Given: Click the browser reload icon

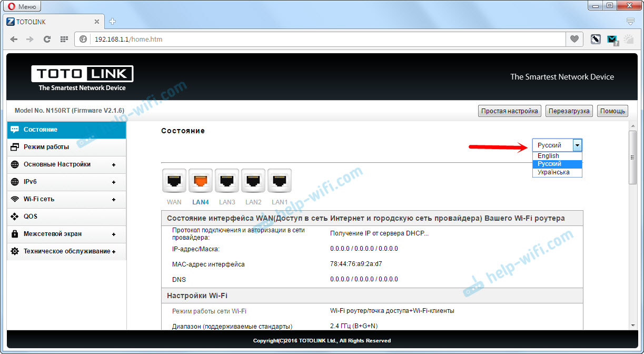Looking at the screenshot, I should (x=47, y=39).
